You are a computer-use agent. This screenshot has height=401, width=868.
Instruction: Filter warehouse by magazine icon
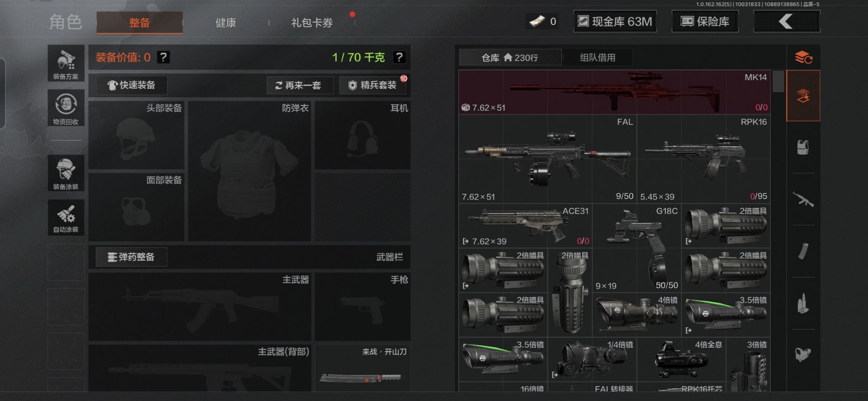(x=803, y=251)
